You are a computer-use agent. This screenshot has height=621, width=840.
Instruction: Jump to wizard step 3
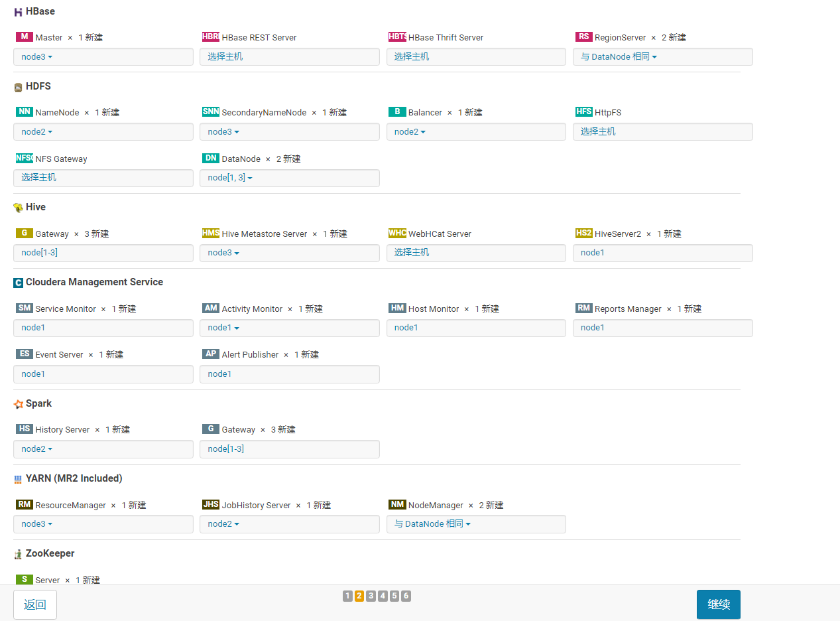pos(371,596)
